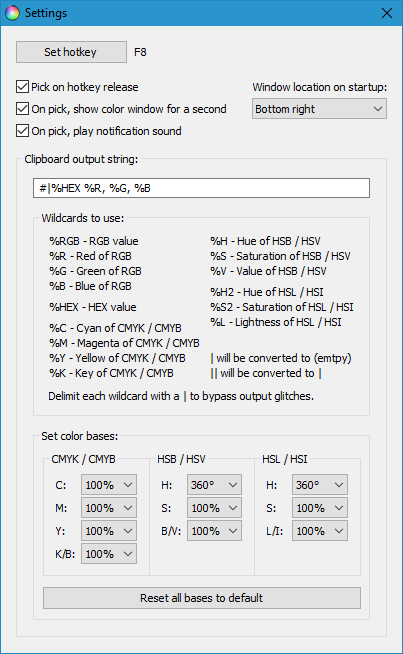Expand the CMYK C base dropdown
This screenshot has width=403, height=654.
tap(109, 485)
